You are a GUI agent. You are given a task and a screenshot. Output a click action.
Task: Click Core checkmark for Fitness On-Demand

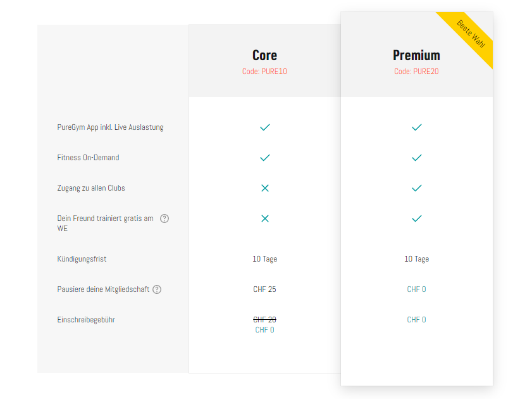(x=265, y=158)
